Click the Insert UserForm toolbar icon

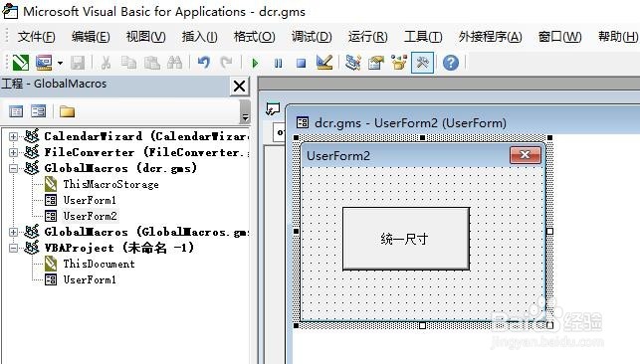click(44, 63)
